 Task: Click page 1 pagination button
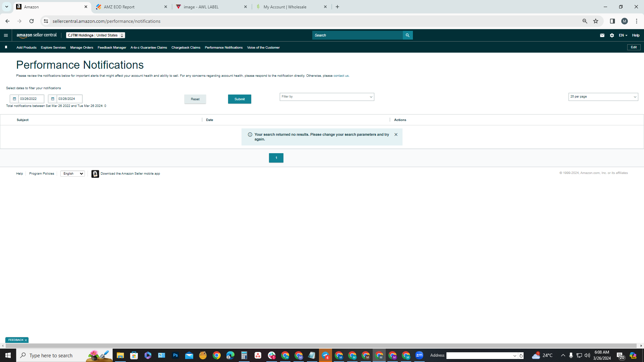pyautogui.click(x=276, y=158)
